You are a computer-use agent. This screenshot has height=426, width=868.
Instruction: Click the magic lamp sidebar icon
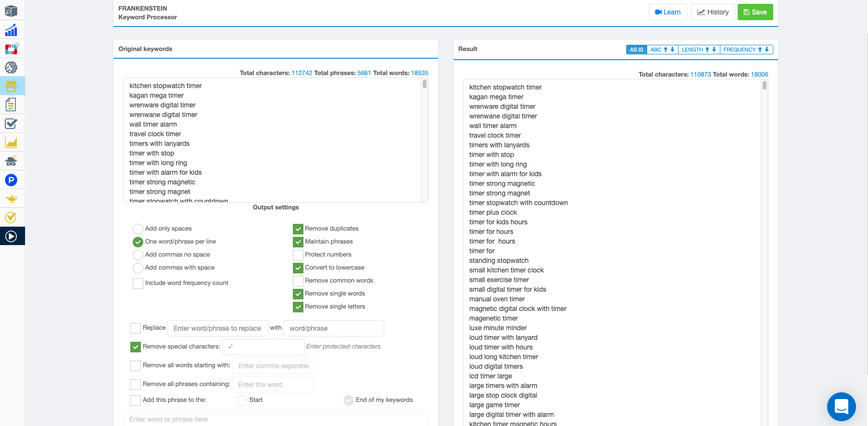(11, 199)
